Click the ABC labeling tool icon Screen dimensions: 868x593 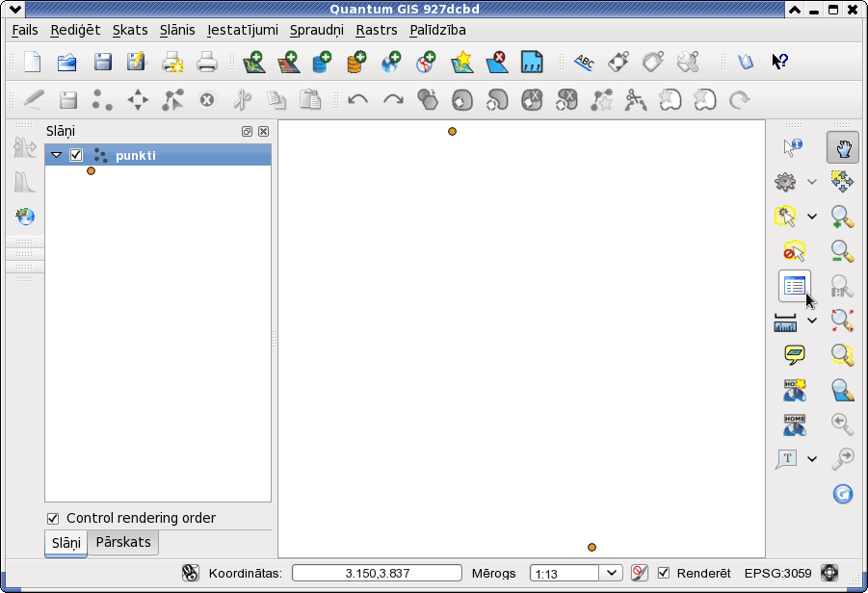[585, 62]
